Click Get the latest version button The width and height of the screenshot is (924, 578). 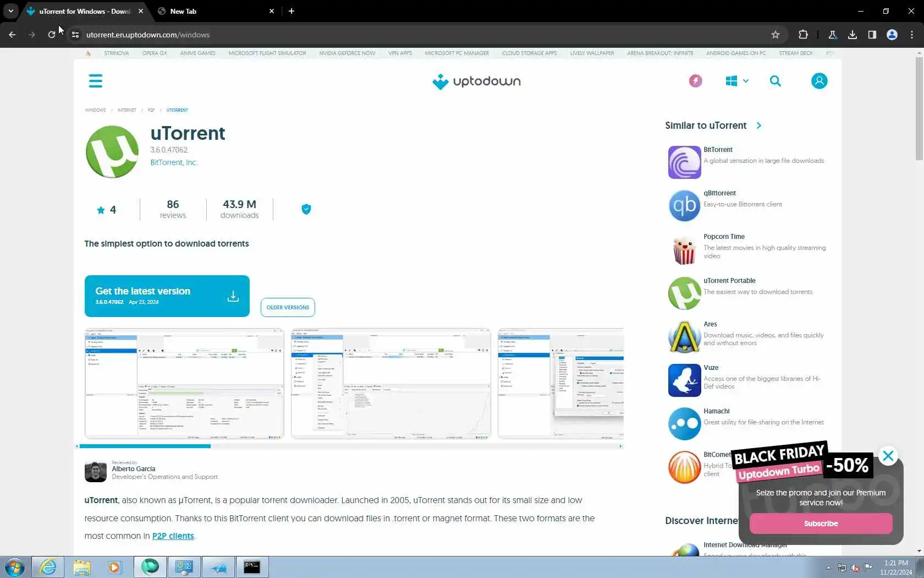(x=167, y=296)
